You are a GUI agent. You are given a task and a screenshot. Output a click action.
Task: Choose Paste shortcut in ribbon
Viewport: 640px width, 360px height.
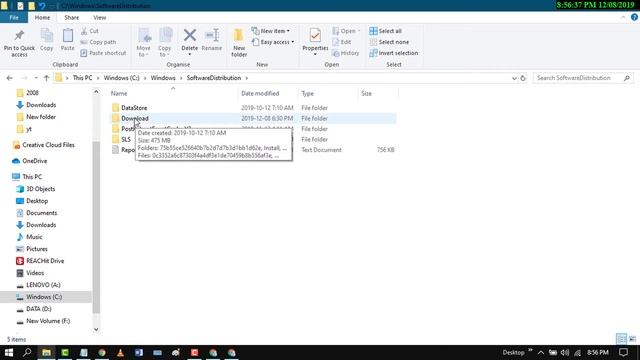pyautogui.click(x=103, y=53)
